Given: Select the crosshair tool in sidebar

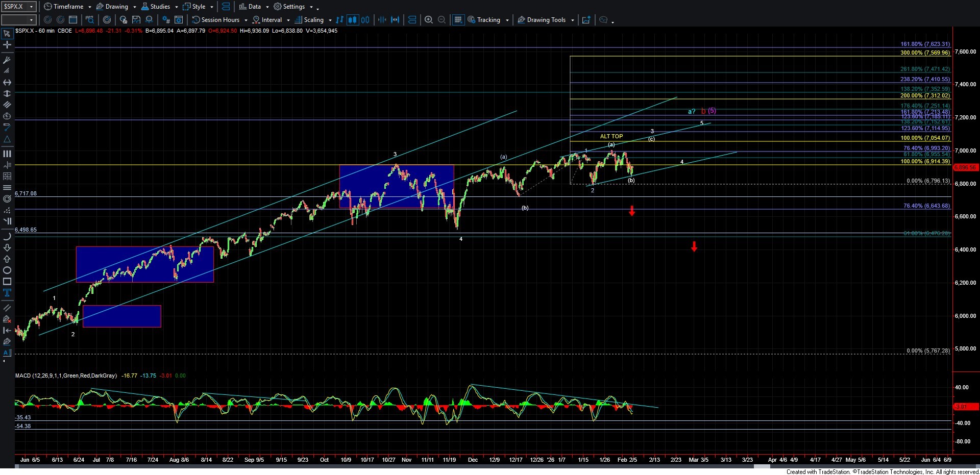Looking at the screenshot, I should tap(7, 45).
